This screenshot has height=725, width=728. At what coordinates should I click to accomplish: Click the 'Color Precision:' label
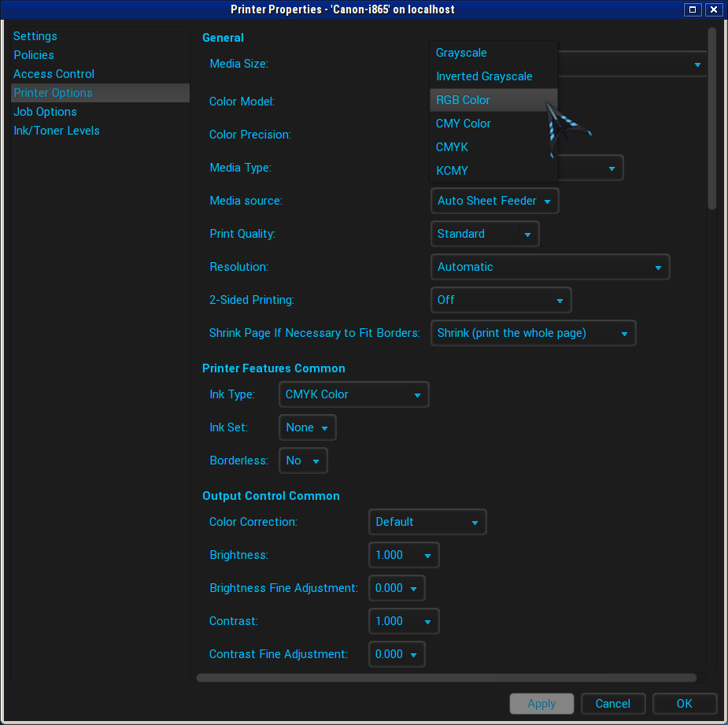point(250,135)
